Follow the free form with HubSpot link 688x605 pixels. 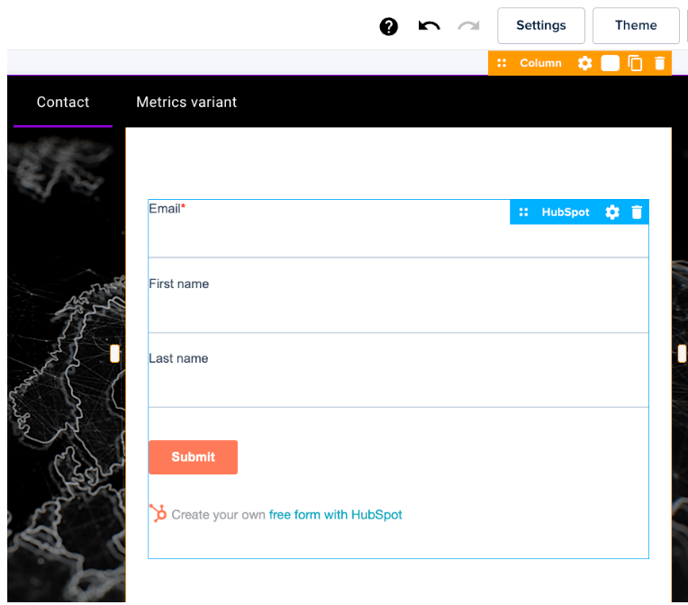(335, 515)
